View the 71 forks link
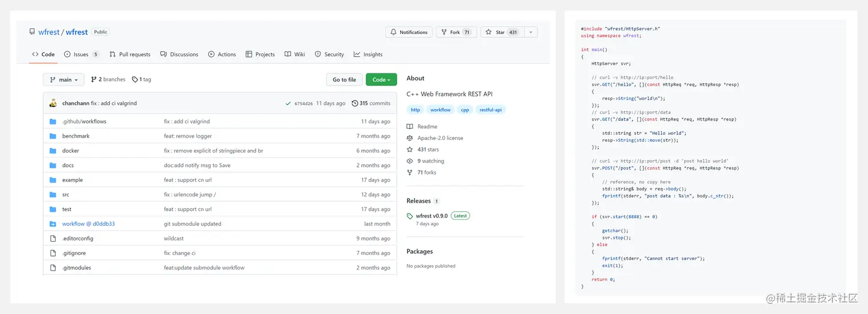 [x=421, y=173]
